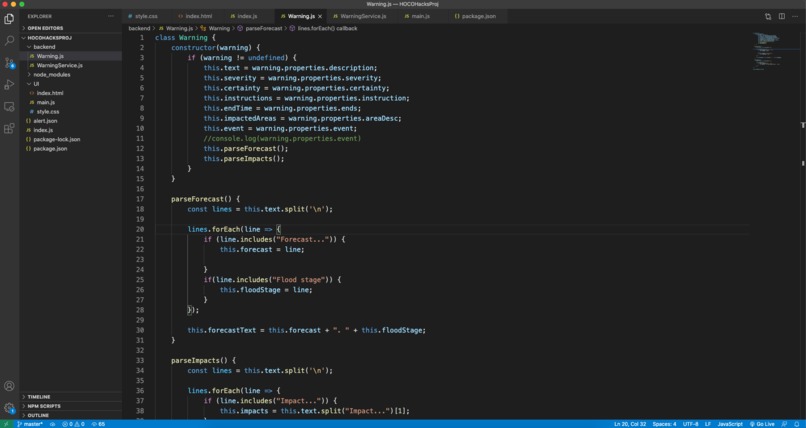Image resolution: width=806 pixels, height=428 pixels.
Task: Open the Remote Explorer view icon
Action: click(9, 106)
